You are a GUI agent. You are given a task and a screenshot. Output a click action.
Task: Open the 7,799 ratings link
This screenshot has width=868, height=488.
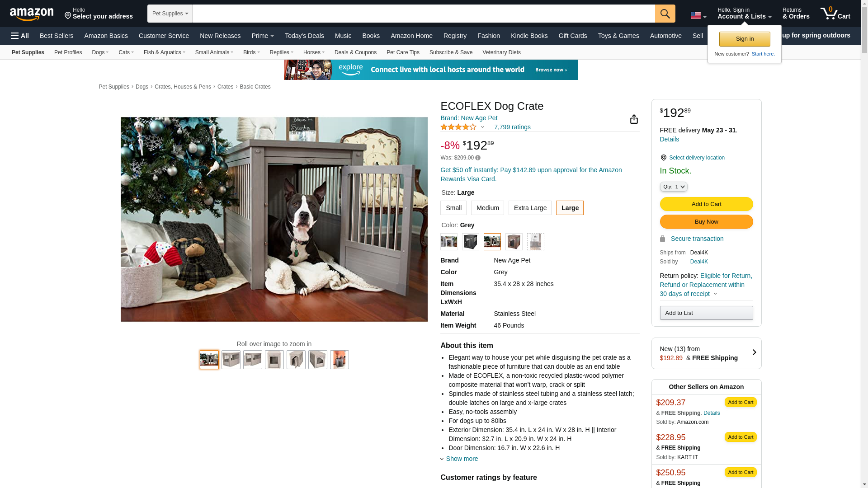click(x=512, y=127)
